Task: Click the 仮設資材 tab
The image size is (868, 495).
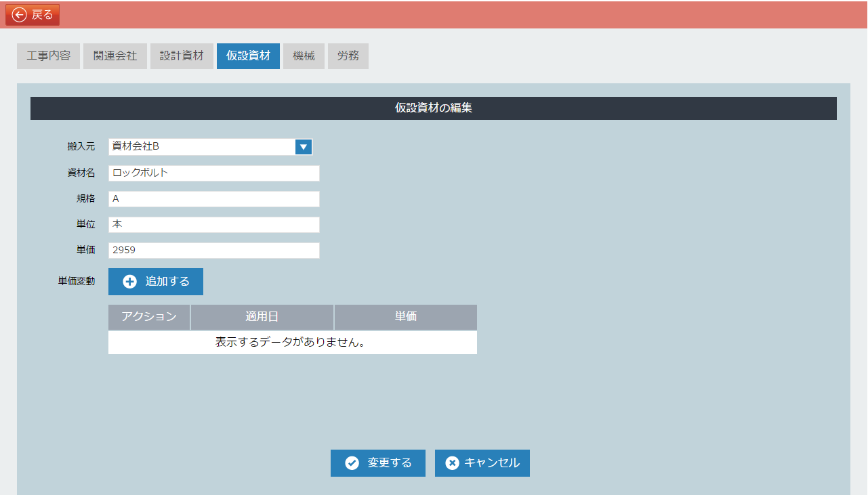Action: (x=248, y=56)
